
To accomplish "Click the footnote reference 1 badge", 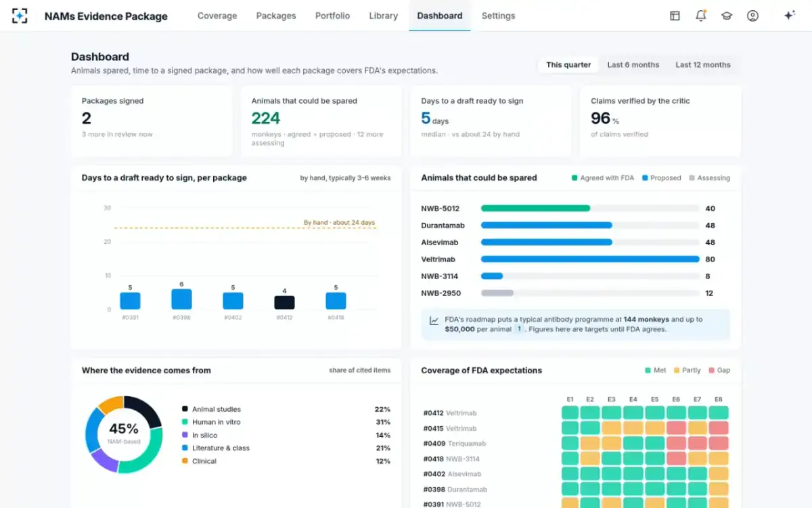I will pos(520,329).
